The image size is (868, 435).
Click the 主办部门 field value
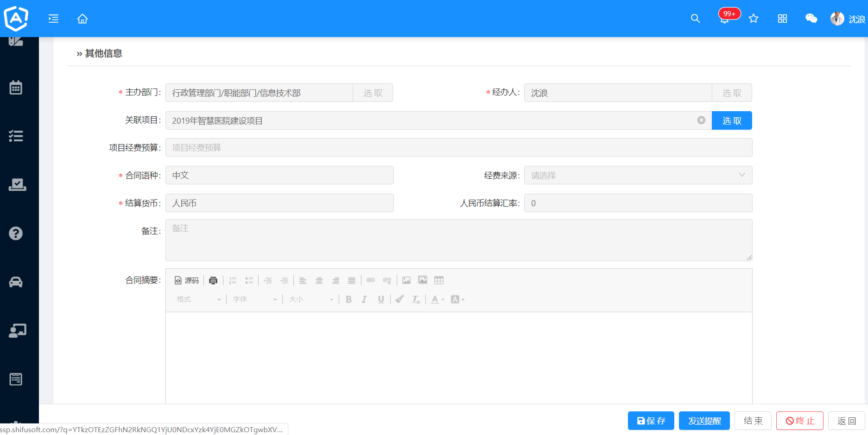(x=259, y=93)
